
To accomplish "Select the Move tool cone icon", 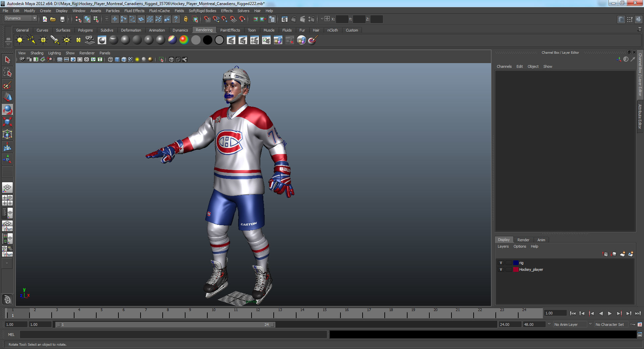I will (7, 97).
